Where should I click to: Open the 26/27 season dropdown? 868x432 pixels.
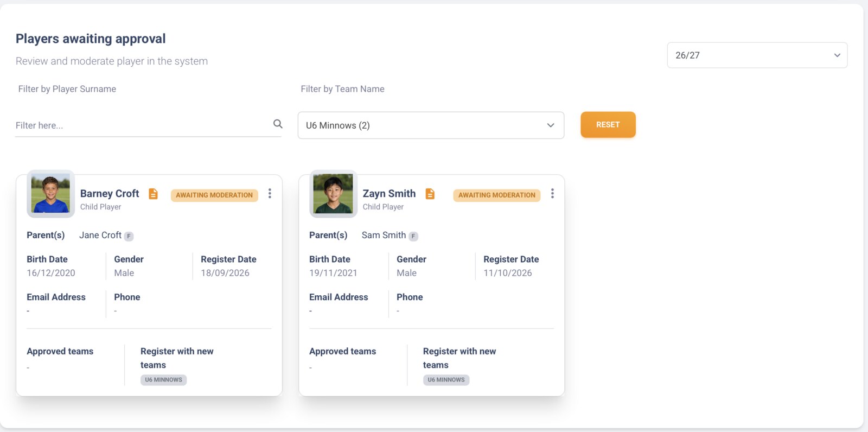coord(757,55)
